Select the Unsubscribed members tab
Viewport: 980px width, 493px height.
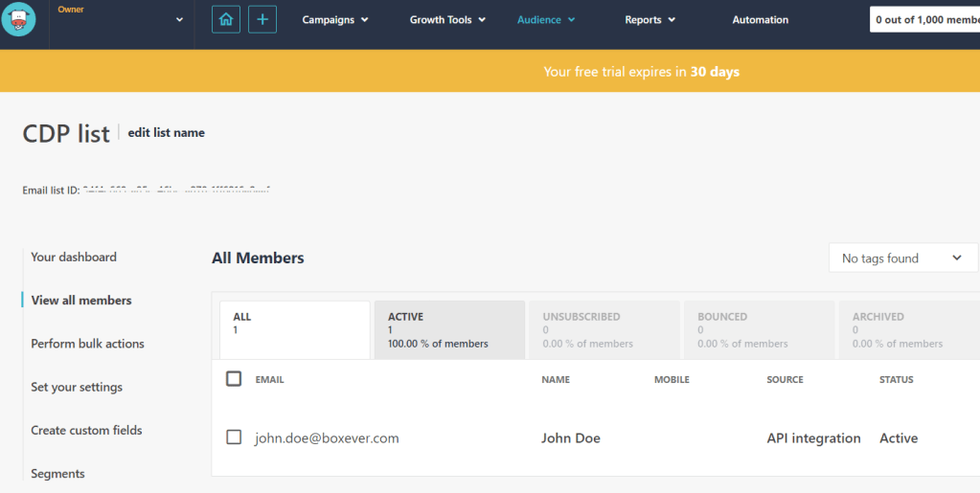pos(604,329)
